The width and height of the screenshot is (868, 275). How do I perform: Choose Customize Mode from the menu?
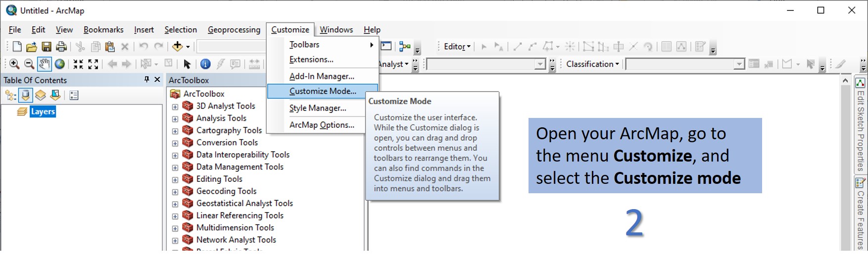point(322,91)
